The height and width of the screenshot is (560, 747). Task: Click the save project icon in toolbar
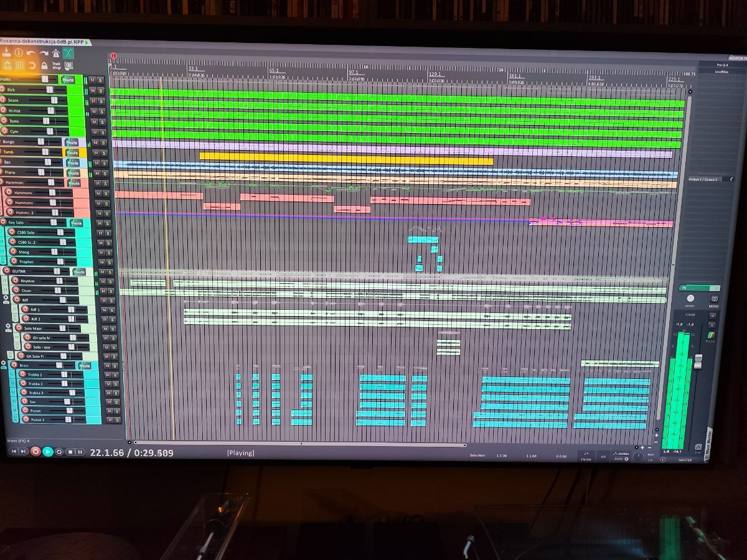[7, 52]
